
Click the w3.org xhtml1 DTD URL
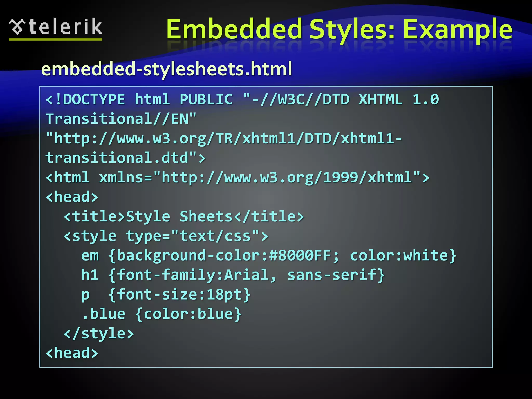point(223,138)
